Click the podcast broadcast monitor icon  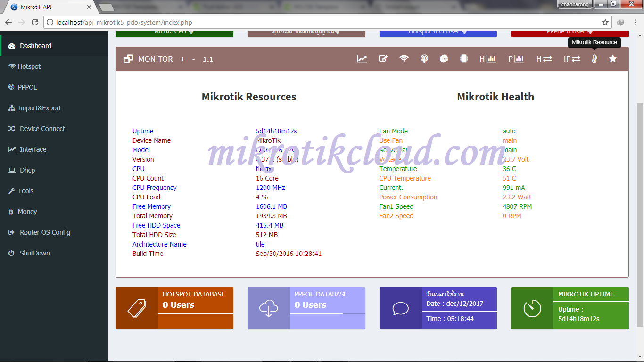click(424, 59)
